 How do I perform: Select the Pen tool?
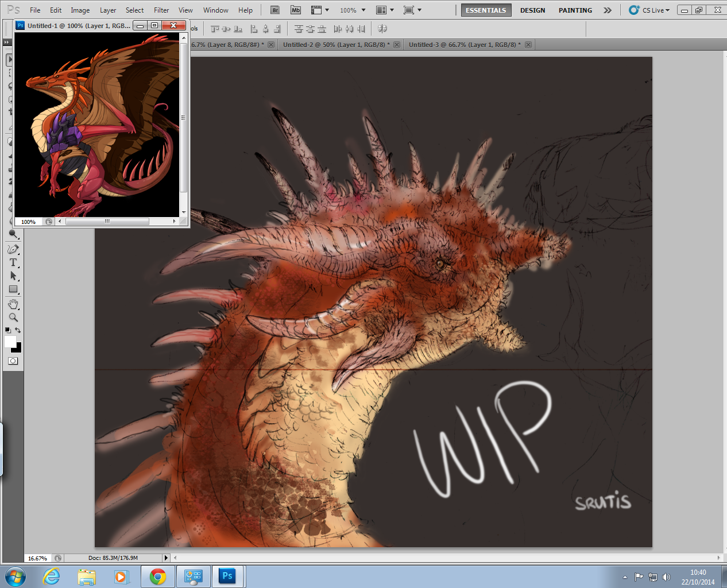[13, 249]
